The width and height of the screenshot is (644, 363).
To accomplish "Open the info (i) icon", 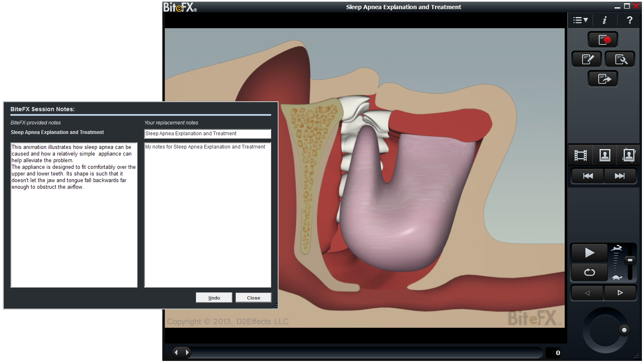I will pos(605,20).
